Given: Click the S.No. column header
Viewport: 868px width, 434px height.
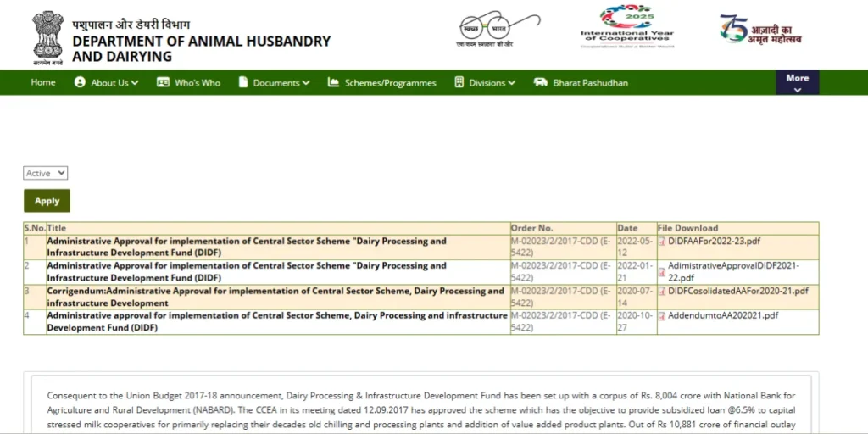Looking at the screenshot, I should [x=35, y=228].
